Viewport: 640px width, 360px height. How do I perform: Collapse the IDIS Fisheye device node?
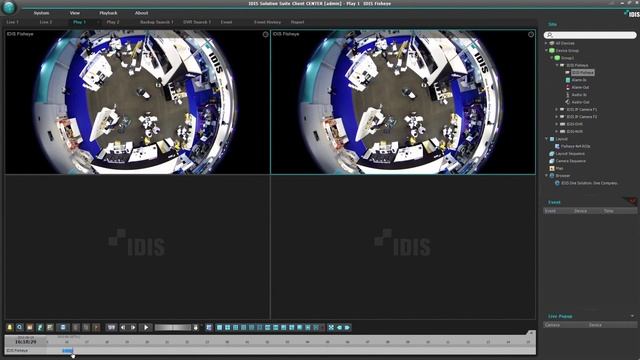pyautogui.click(x=557, y=65)
